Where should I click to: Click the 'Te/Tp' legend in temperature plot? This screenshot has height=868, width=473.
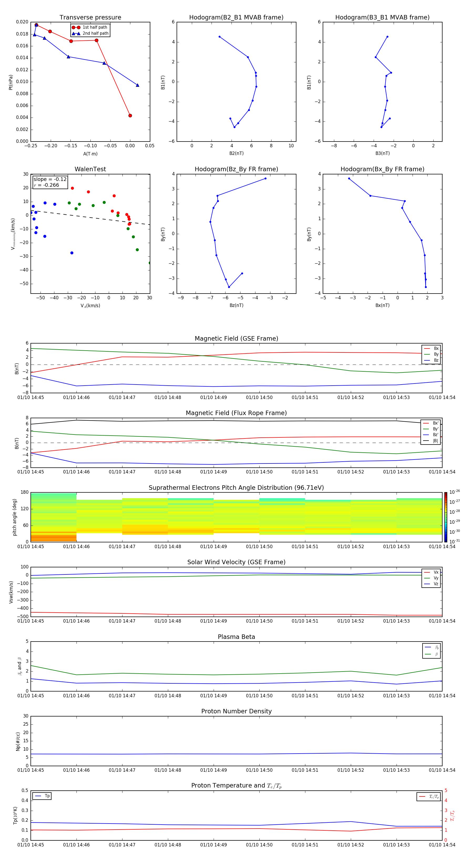(x=429, y=796)
